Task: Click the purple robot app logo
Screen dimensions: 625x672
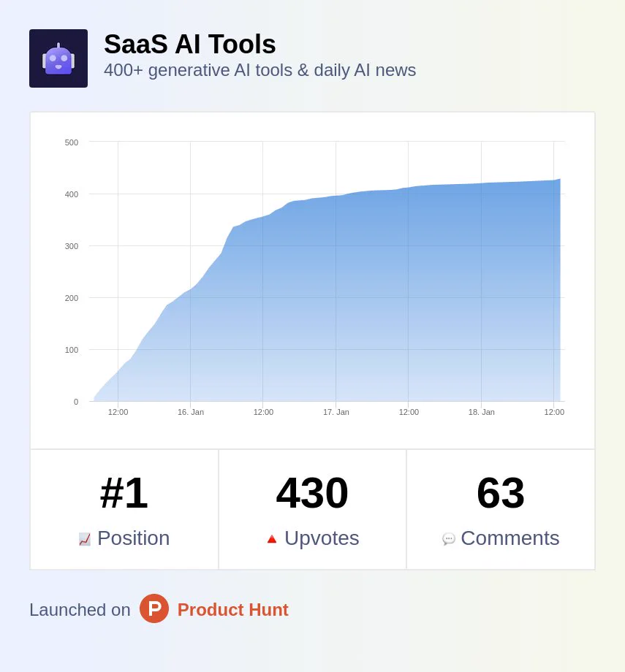Action: (58, 58)
